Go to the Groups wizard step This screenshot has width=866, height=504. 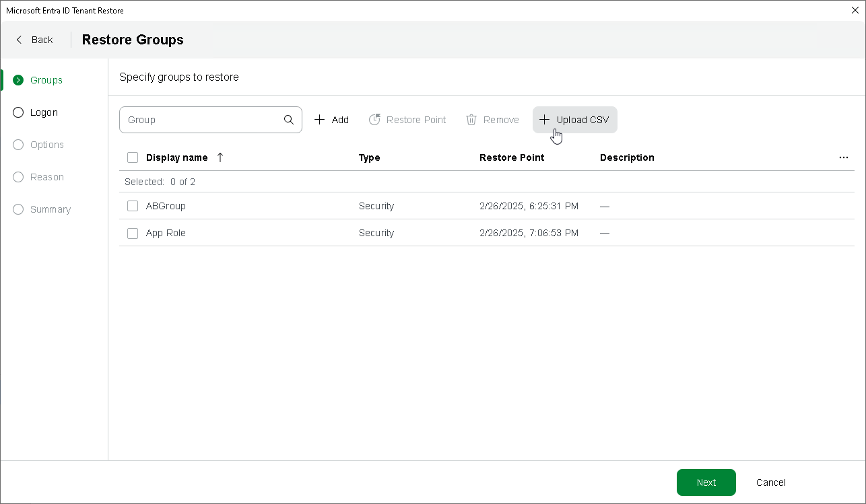point(46,80)
